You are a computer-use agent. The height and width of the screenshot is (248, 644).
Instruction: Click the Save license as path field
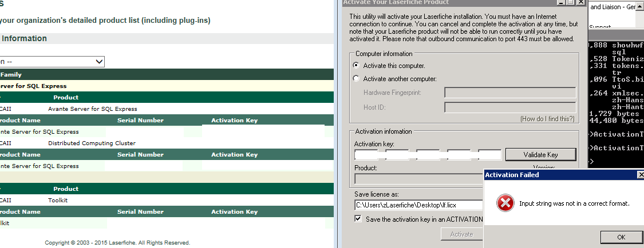(x=419, y=205)
